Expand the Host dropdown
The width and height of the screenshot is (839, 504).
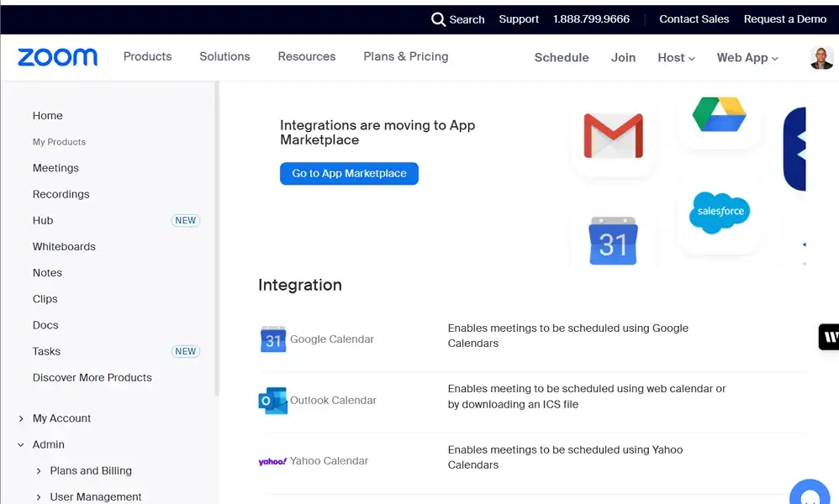[675, 57]
